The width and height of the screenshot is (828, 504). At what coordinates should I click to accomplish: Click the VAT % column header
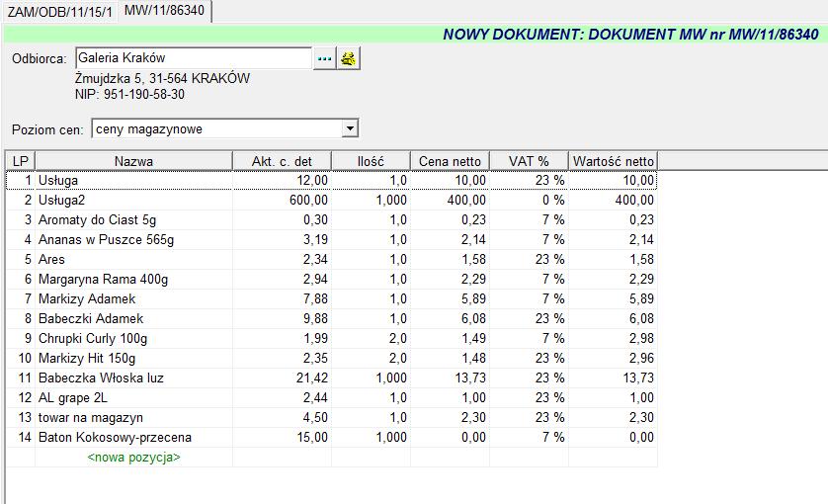click(530, 161)
